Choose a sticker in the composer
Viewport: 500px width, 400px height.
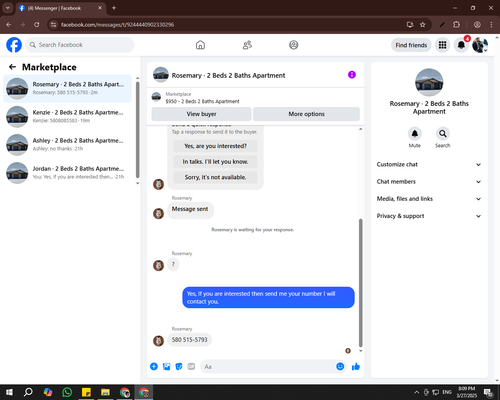pyautogui.click(x=179, y=367)
